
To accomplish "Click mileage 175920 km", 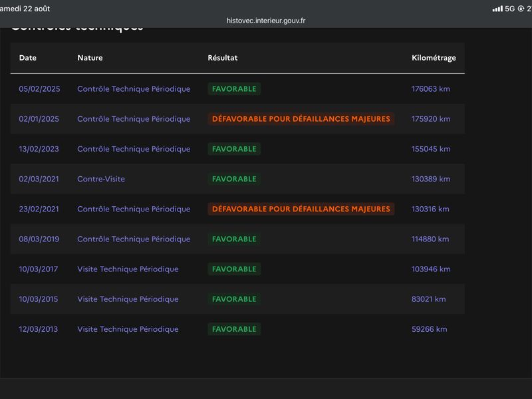I will pos(431,119).
